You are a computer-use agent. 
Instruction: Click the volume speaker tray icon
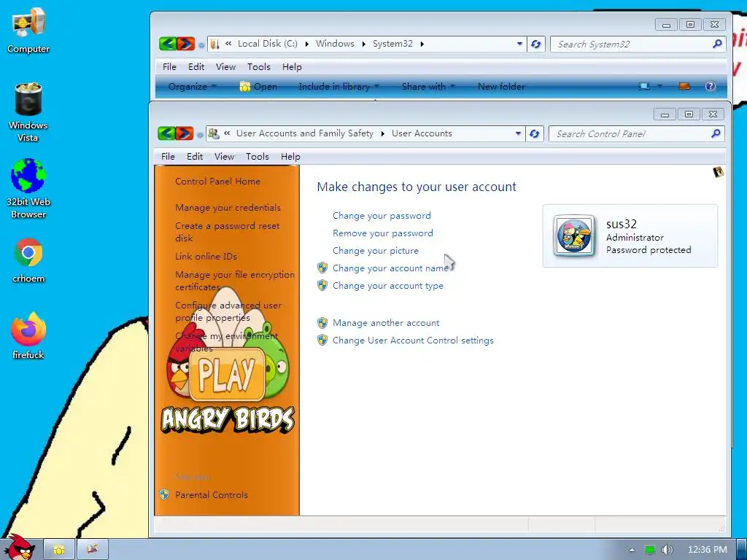pos(667,550)
